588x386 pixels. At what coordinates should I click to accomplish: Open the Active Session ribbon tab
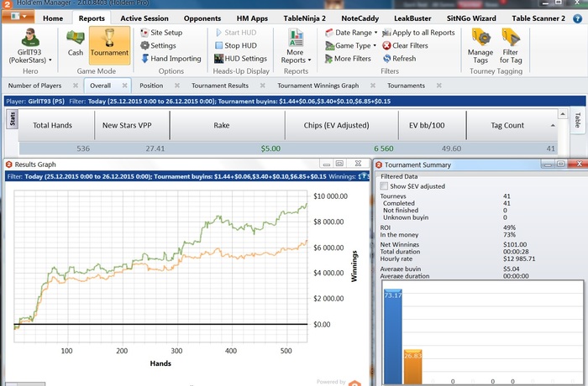pyautogui.click(x=144, y=18)
